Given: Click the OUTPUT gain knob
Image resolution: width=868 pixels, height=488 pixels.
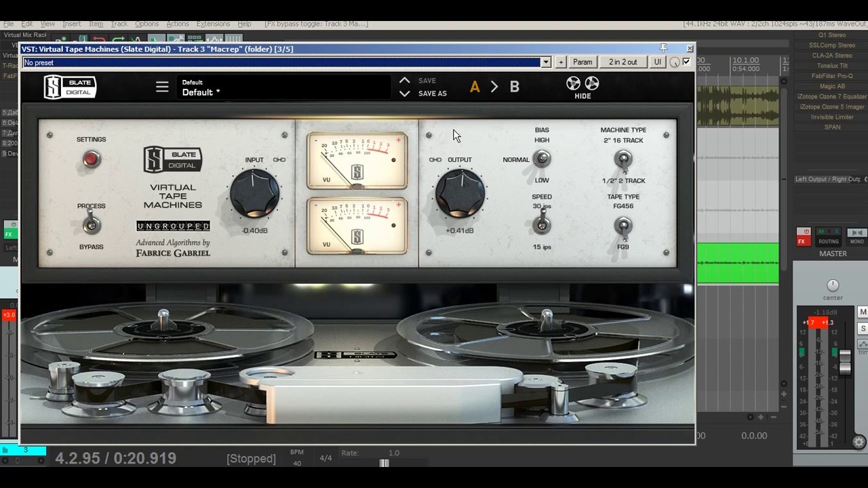Looking at the screenshot, I should [460, 194].
